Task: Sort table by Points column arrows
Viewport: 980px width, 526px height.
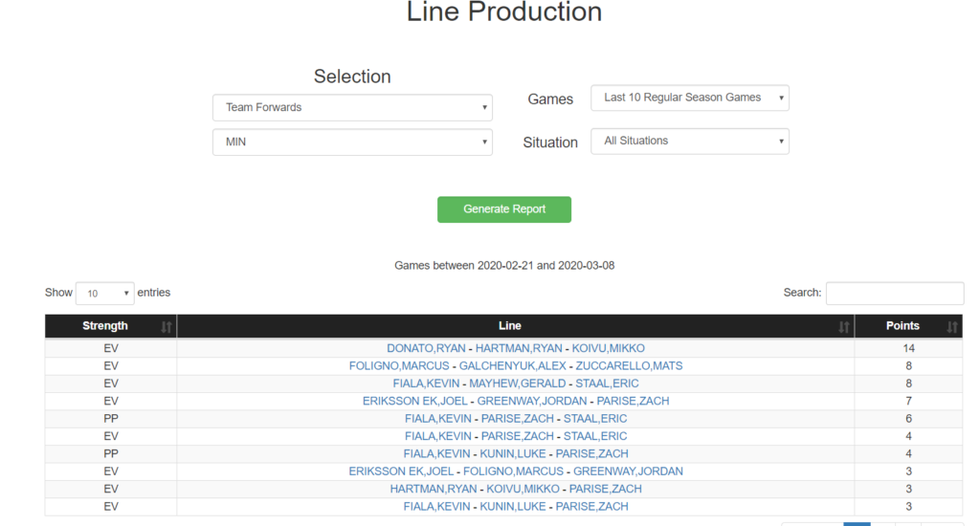Action: click(952, 327)
